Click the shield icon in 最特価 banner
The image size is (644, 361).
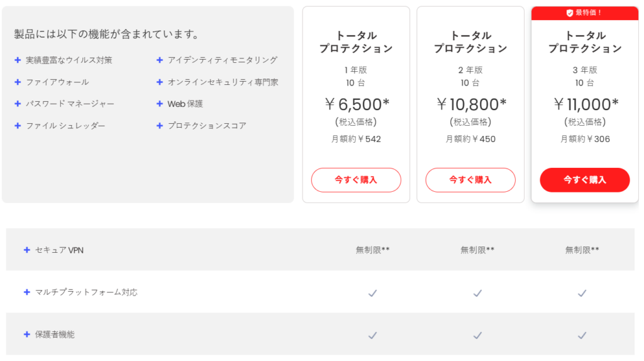570,13
